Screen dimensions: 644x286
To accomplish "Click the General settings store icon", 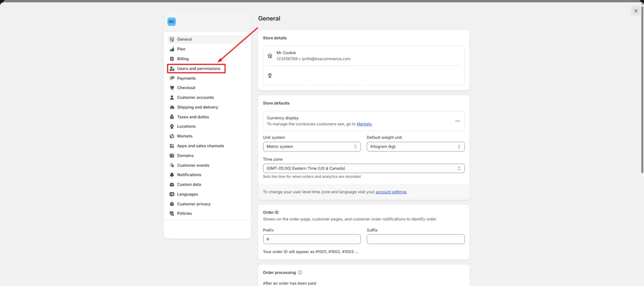I will (172, 39).
